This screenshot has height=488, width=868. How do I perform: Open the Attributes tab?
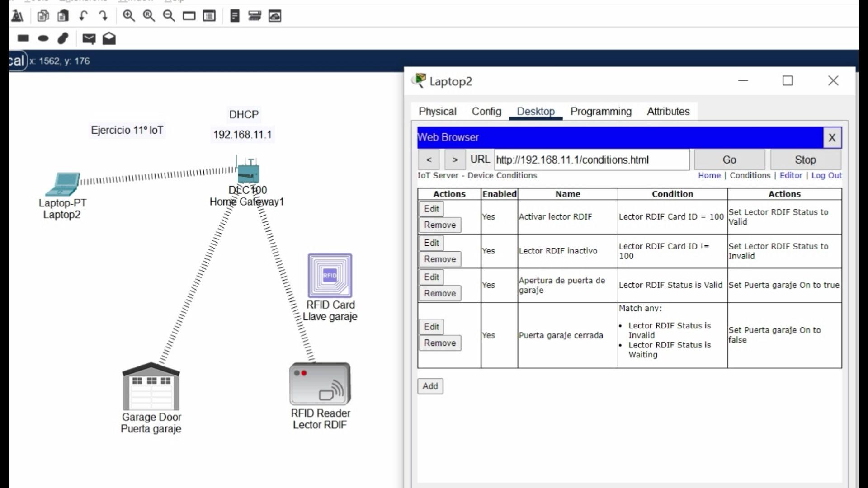(x=668, y=112)
